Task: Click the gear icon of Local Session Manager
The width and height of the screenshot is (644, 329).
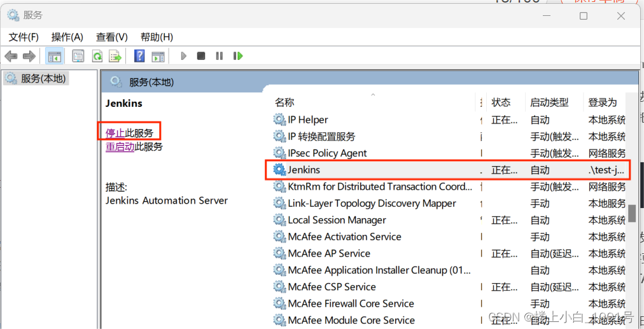Action: 279,220
